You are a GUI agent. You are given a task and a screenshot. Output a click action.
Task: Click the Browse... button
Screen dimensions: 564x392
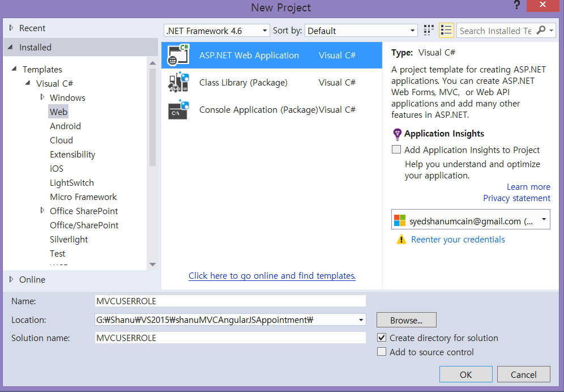[406, 320]
